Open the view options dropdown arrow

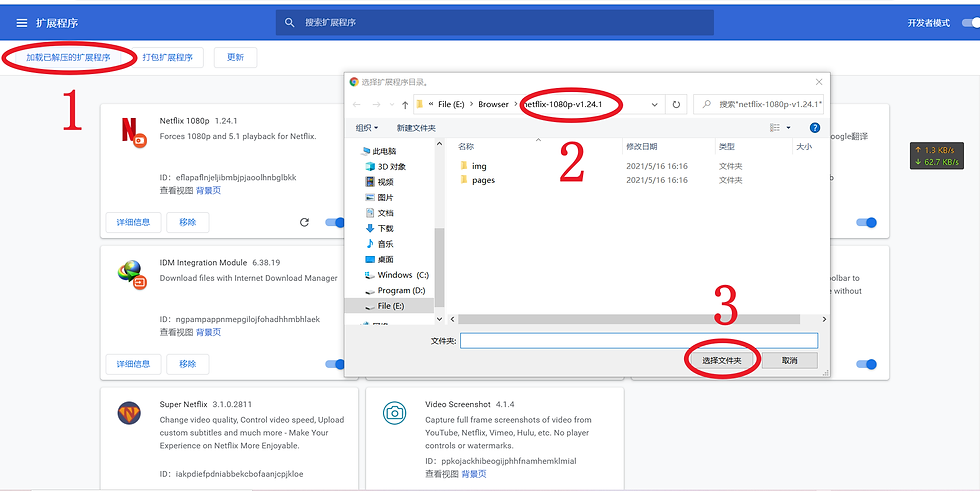(788, 127)
